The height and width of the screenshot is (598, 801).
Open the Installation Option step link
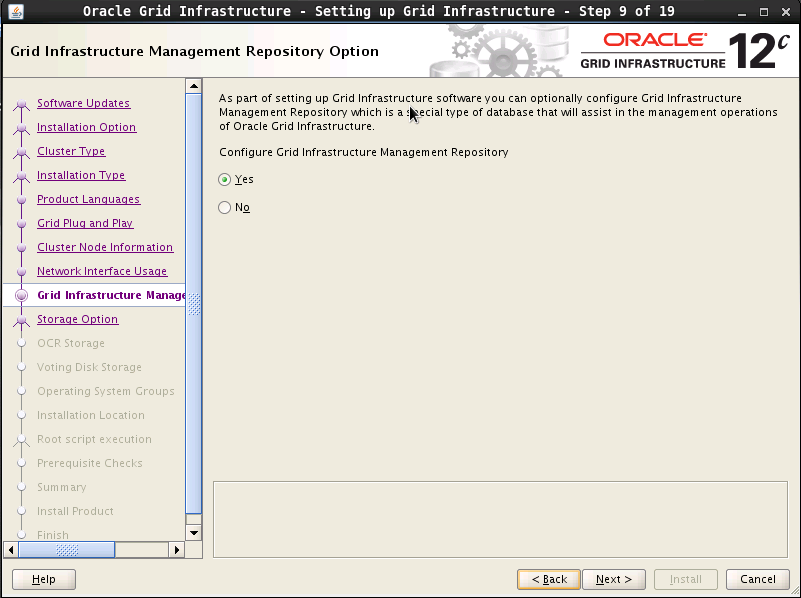(x=86, y=128)
